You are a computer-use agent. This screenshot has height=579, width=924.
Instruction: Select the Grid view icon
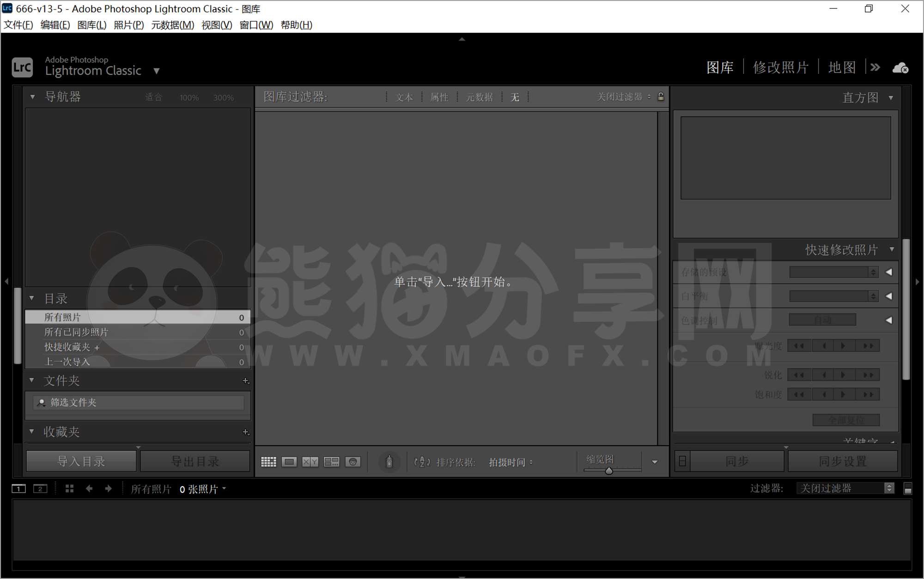pyautogui.click(x=268, y=461)
